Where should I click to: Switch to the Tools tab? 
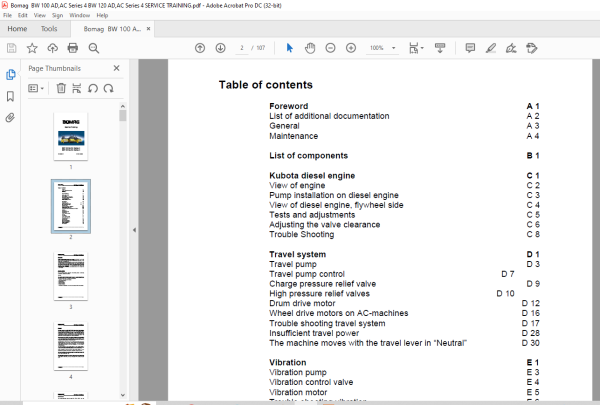49,29
